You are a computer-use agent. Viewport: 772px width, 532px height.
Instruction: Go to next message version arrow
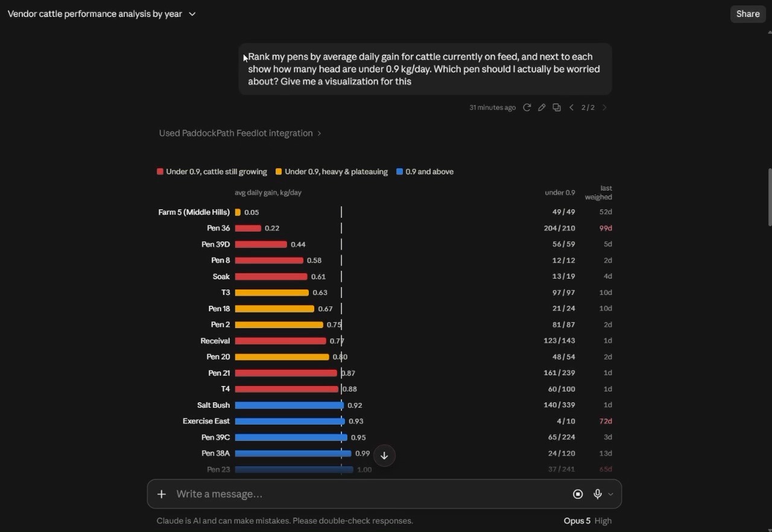click(x=604, y=107)
